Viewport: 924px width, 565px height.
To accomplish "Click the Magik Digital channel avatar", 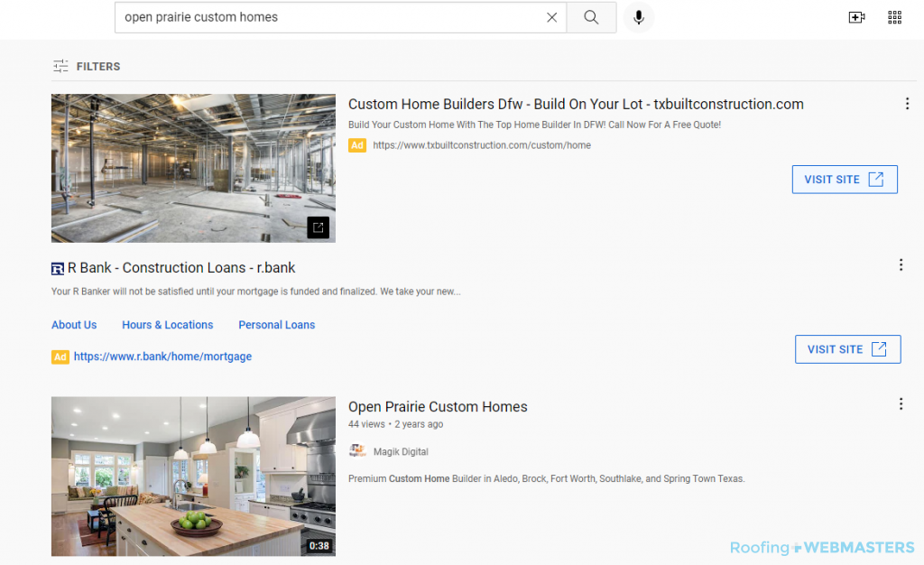I will tap(357, 451).
